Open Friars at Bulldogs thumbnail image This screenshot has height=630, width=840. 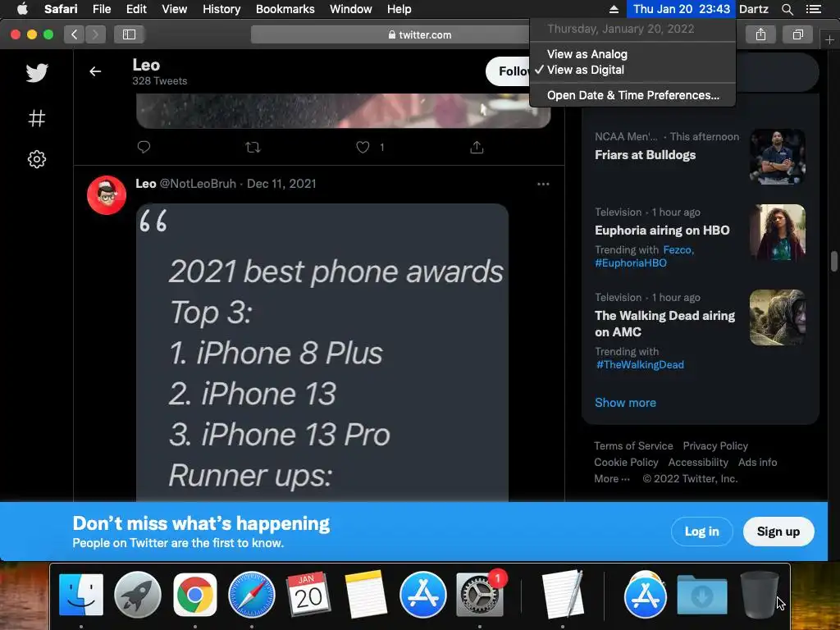click(x=778, y=157)
